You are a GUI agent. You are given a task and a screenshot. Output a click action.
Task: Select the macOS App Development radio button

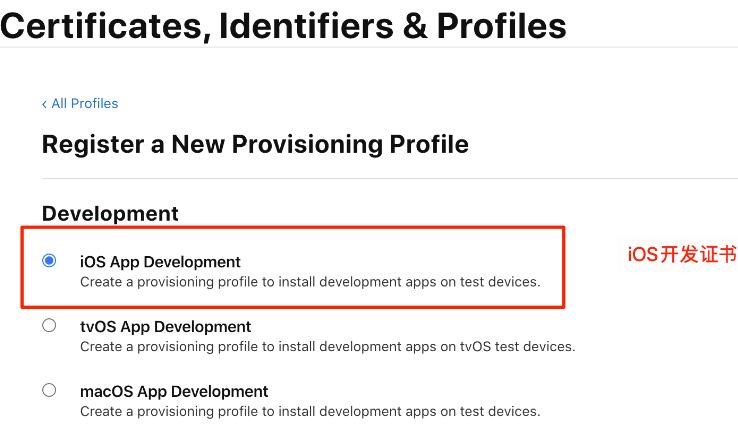pyautogui.click(x=49, y=390)
